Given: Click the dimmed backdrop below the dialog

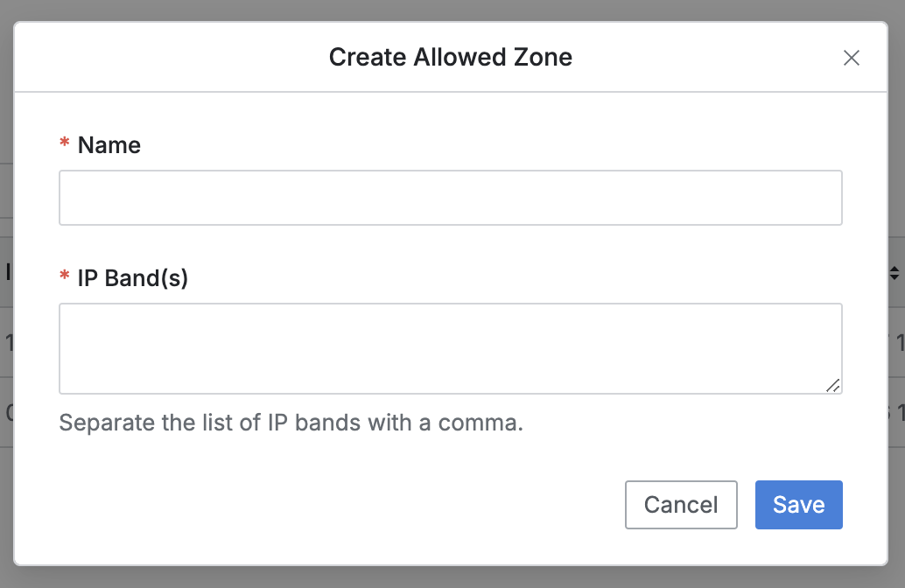Looking at the screenshot, I should pyautogui.click(x=450, y=577).
